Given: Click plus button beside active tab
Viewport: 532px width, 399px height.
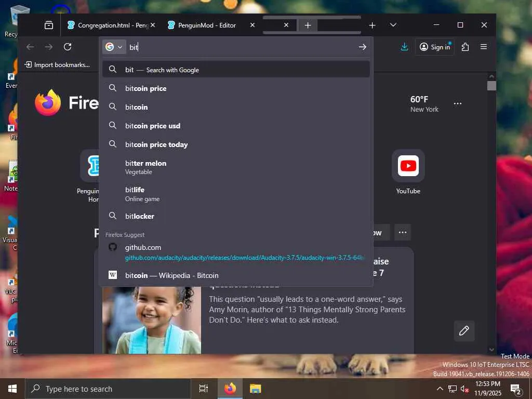Looking at the screenshot, I should [308, 25].
